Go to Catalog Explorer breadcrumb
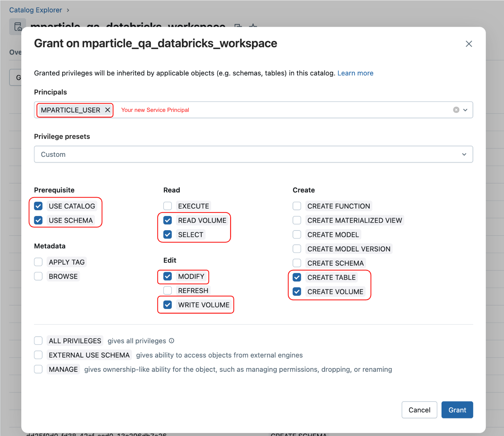Viewport: 504px width, 436px height. point(35,10)
